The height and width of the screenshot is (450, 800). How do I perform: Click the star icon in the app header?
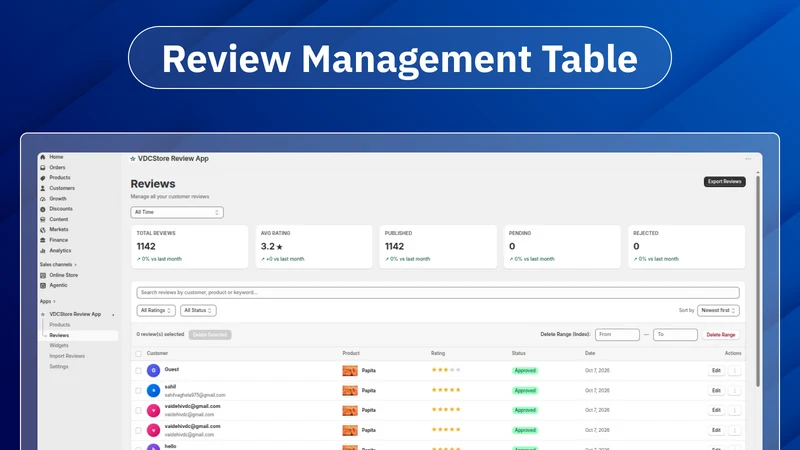click(x=133, y=159)
